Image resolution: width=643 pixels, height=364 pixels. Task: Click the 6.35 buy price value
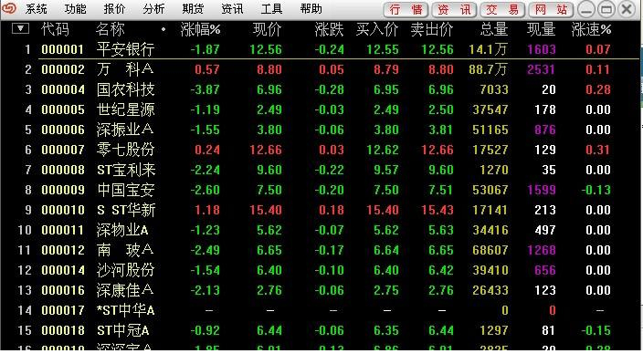[385, 330]
